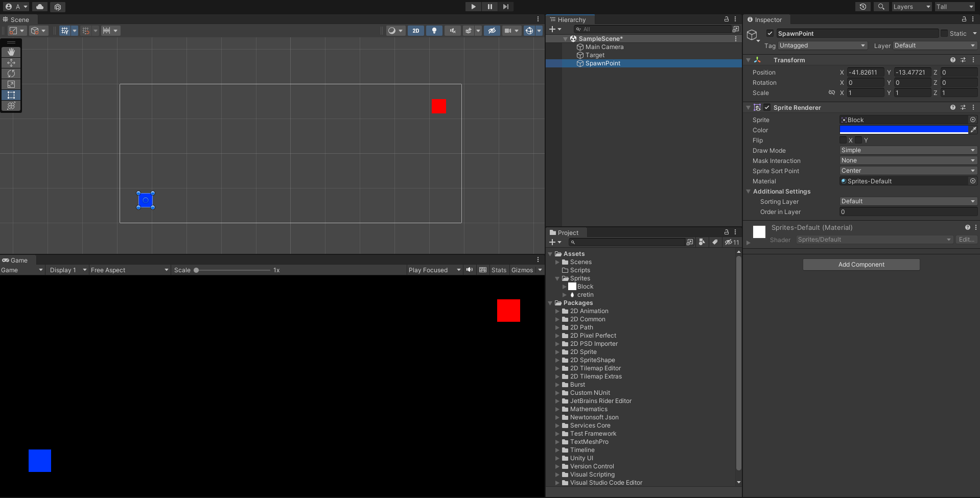Expand the Scenes folder

tap(557, 262)
